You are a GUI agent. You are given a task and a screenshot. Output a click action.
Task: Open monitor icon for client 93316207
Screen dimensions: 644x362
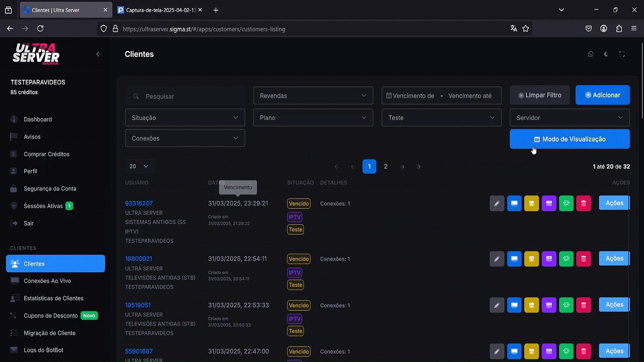(514, 203)
